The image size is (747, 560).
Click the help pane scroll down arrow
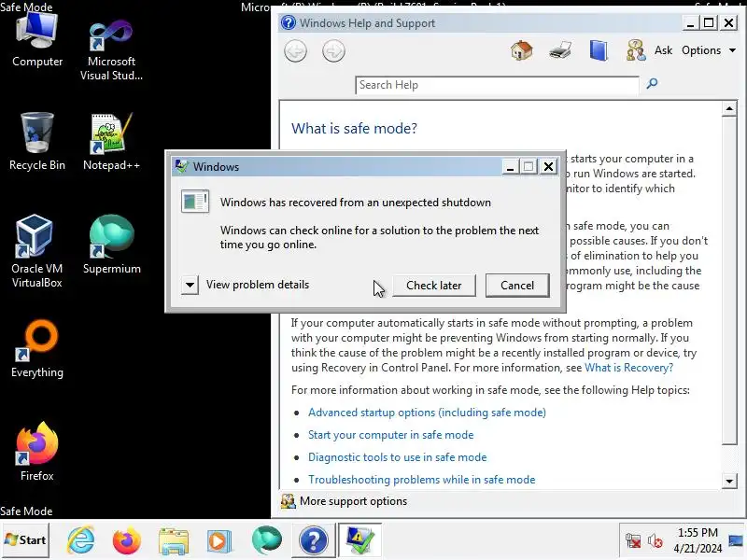pyautogui.click(x=729, y=481)
